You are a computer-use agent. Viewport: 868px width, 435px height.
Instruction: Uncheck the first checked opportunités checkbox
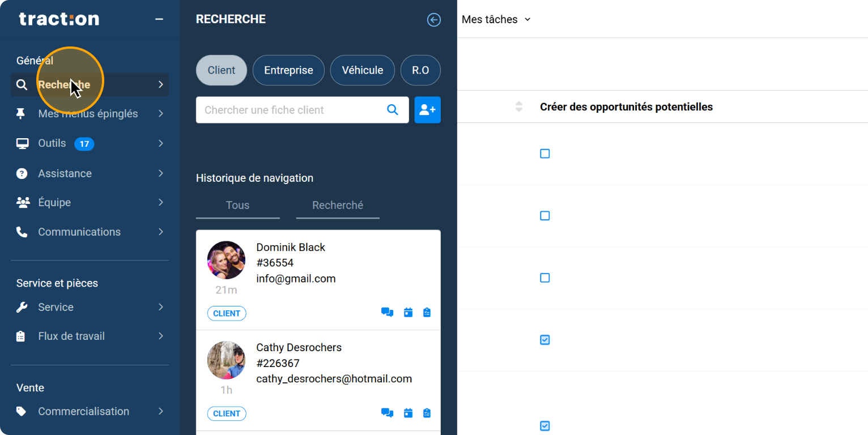(x=544, y=340)
